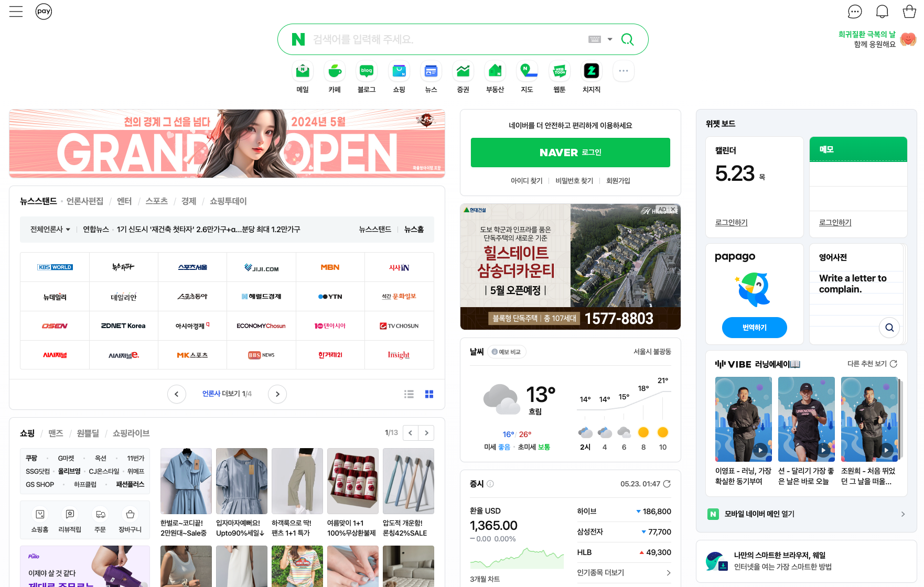Screen dimensions: 924x587
Task: Click the green search magnifier icon
Action: [627, 39]
